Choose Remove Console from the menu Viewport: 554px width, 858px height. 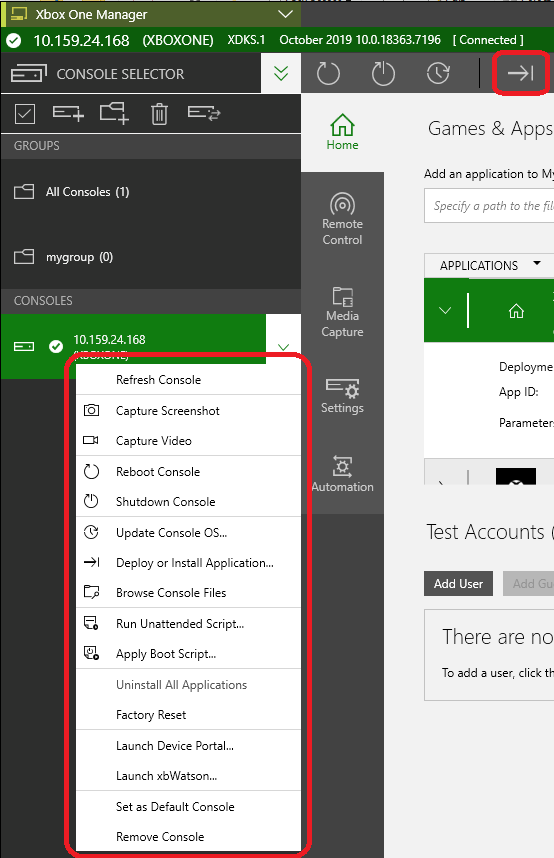coord(188,837)
